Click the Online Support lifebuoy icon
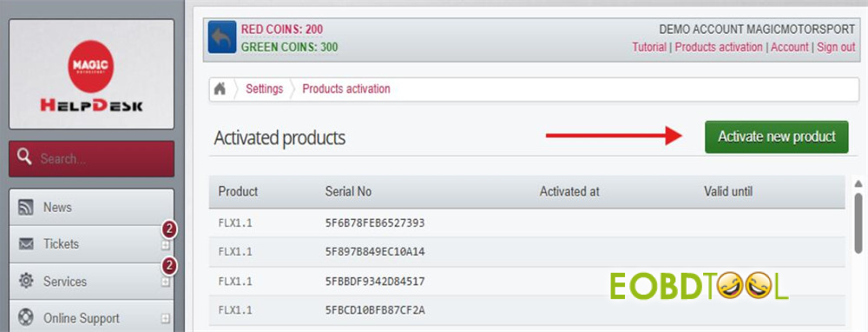 (25, 318)
